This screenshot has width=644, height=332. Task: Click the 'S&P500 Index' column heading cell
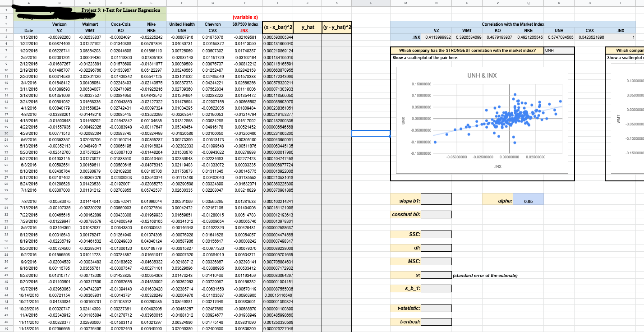point(245,23)
